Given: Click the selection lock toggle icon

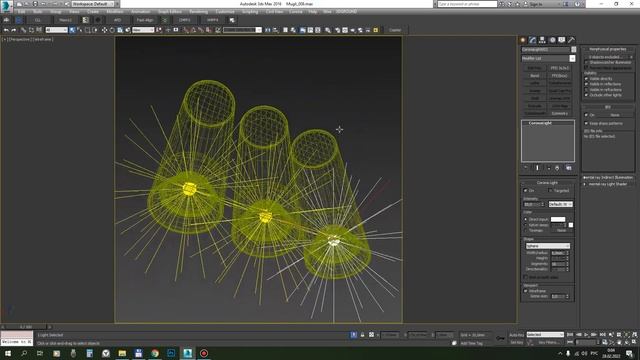Looking at the screenshot, I should coord(362,335).
